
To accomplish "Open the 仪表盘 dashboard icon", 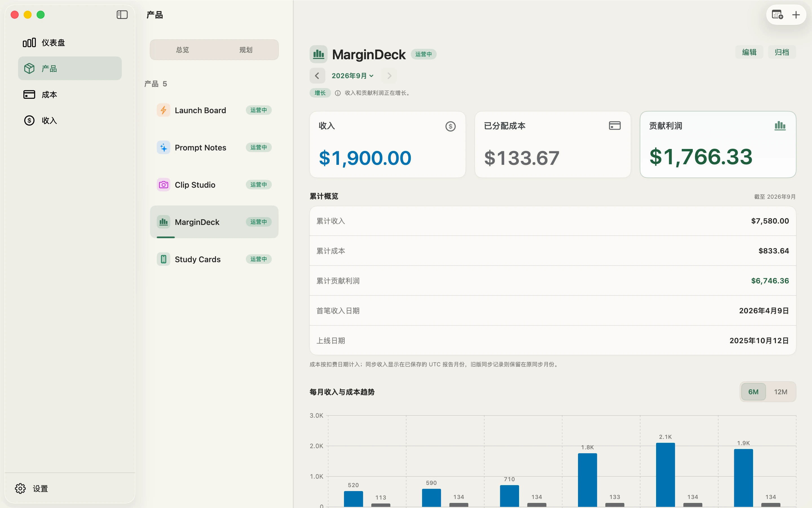I will (x=29, y=43).
